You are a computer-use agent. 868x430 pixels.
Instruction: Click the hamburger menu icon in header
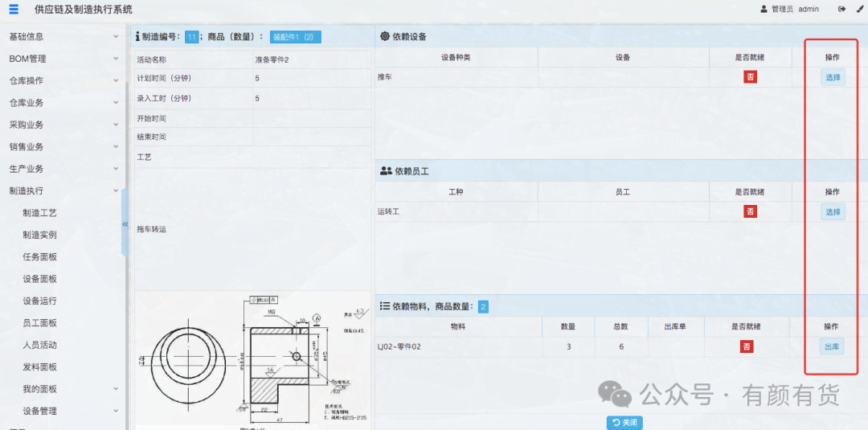coord(14,10)
